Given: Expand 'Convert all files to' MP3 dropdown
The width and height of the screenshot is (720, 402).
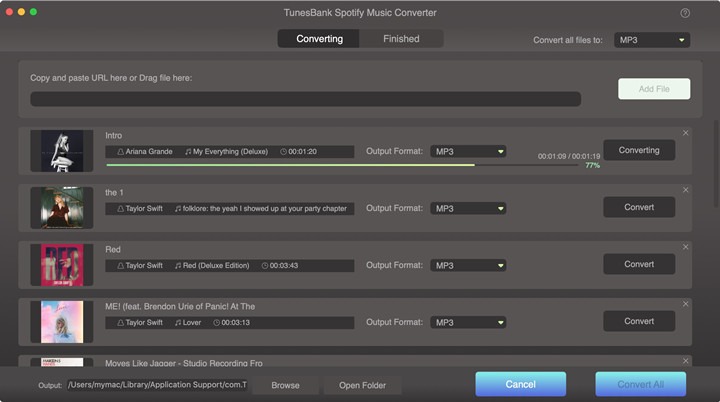Looking at the screenshot, I should 651,40.
